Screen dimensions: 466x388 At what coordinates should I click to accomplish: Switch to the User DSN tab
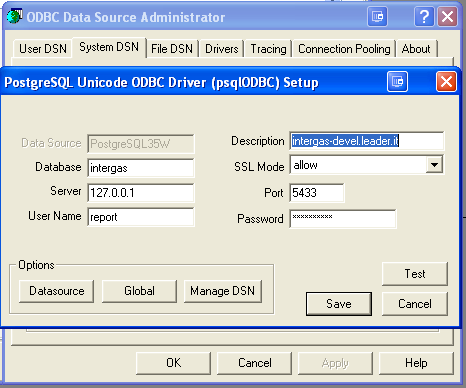pyautogui.click(x=43, y=49)
